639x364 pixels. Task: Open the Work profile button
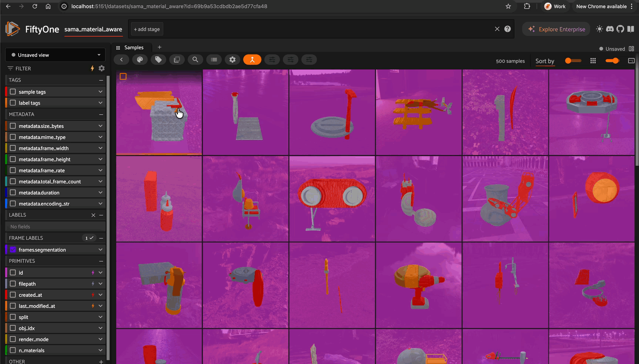point(555,6)
